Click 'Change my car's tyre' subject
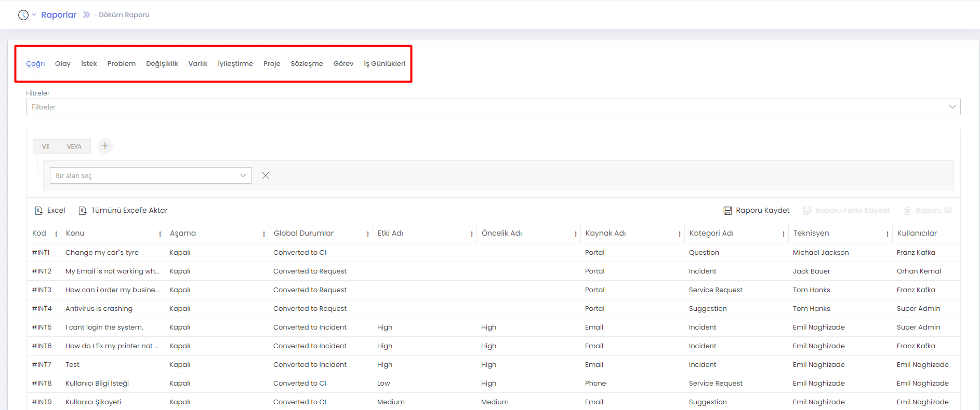 pos(102,253)
